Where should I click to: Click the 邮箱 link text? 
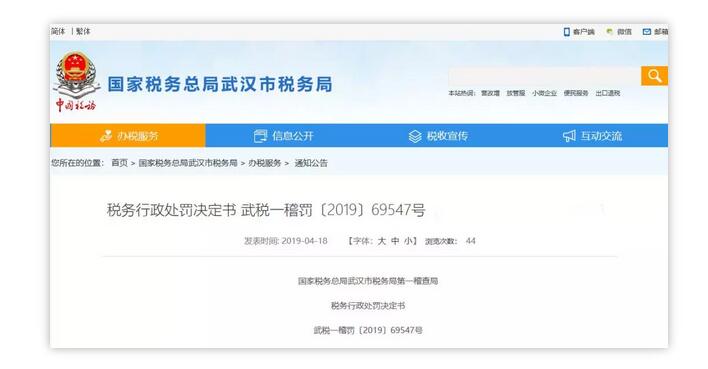(x=661, y=32)
